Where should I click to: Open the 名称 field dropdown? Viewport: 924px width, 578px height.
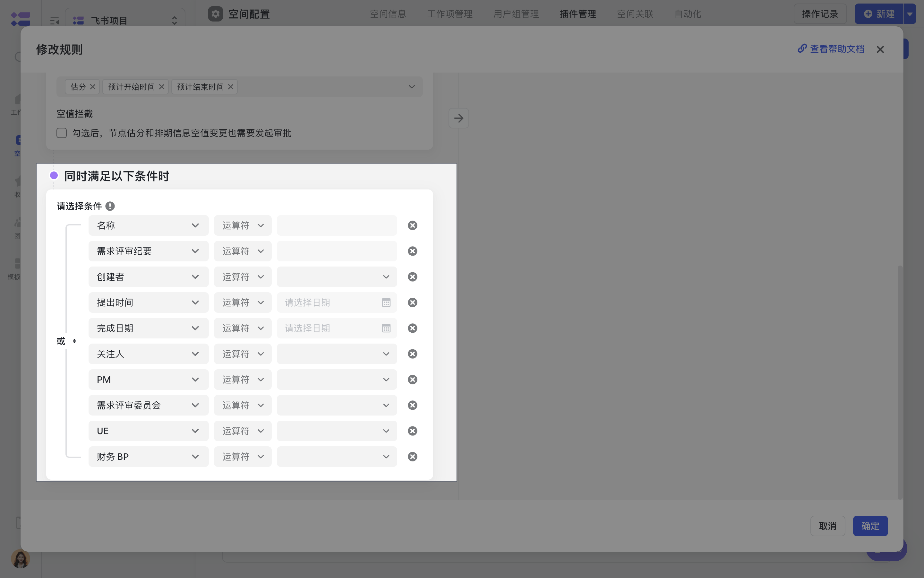point(149,225)
